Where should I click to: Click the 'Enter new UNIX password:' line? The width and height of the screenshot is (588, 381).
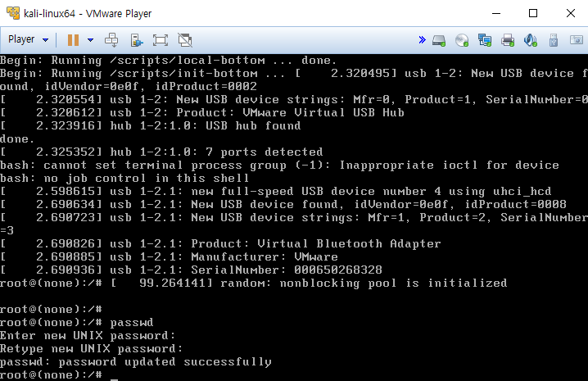88,336
